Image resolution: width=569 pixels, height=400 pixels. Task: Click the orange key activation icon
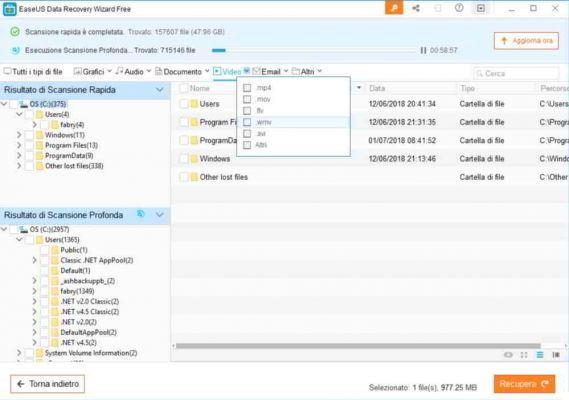click(394, 8)
